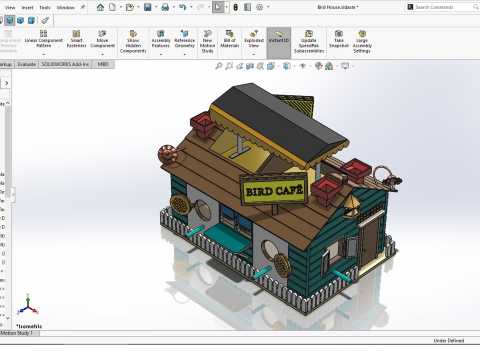This screenshot has height=360, width=480.
Task: Click the Display Style icon
Action: 286,66
